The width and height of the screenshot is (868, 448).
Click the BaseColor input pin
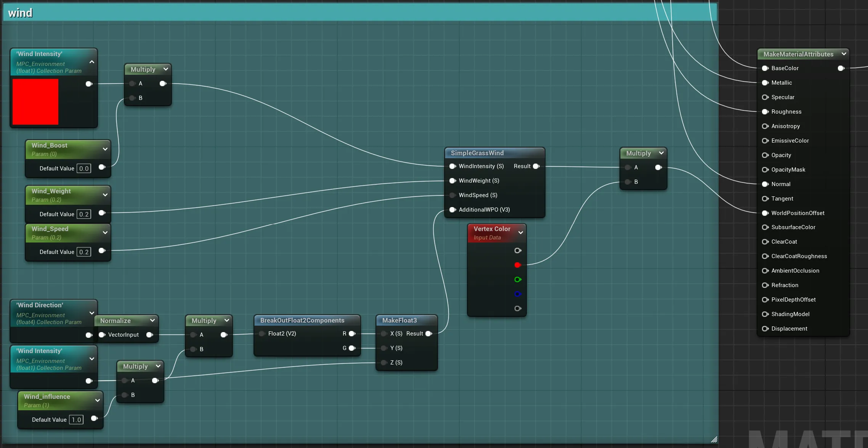(x=765, y=68)
